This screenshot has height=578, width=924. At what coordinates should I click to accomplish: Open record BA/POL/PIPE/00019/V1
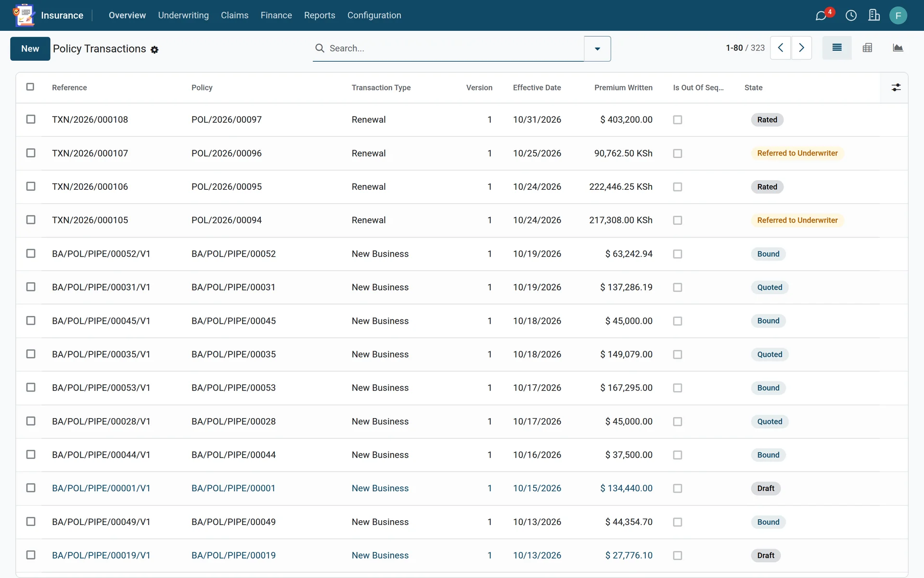[101, 555]
